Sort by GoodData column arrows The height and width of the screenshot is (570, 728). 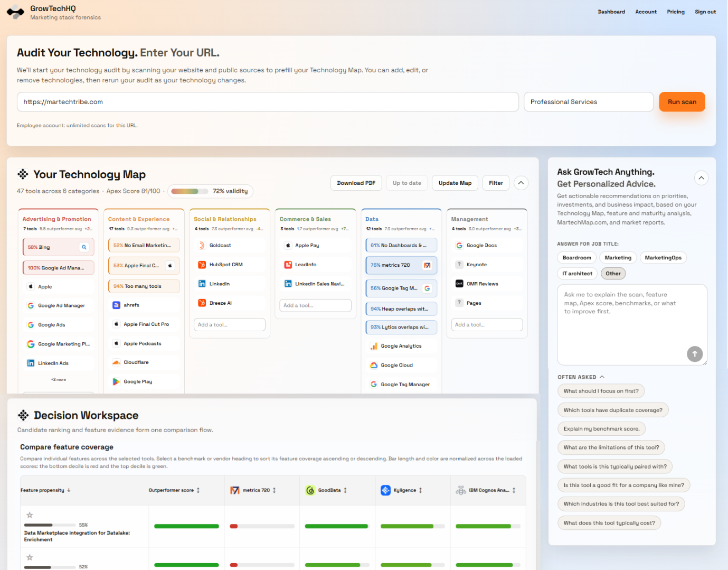click(345, 490)
